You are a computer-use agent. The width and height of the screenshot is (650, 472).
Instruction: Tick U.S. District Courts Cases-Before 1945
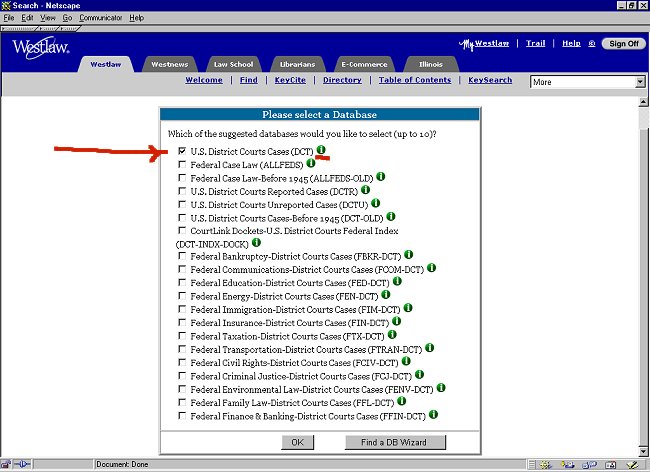[182, 217]
